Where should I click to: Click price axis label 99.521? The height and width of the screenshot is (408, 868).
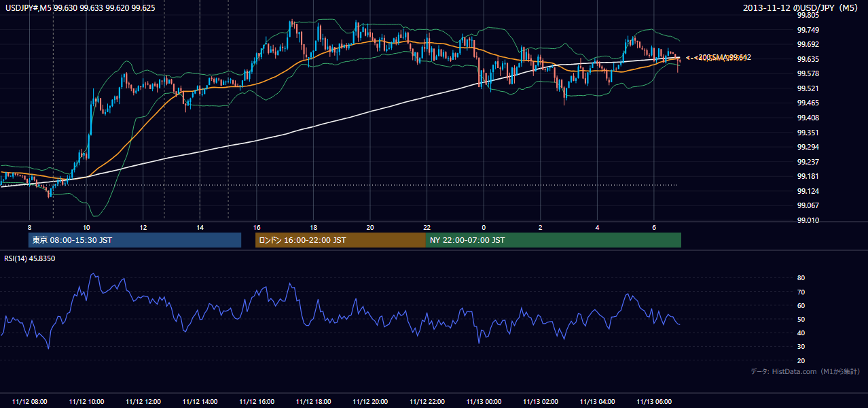pos(808,88)
